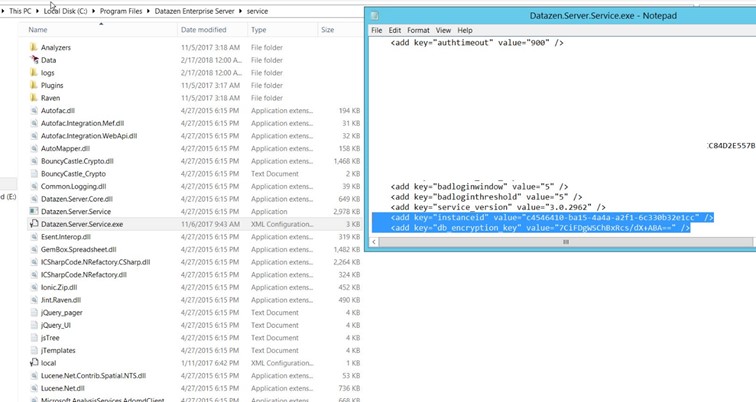756x402 pixels.
Task: Open the Notepad File menu
Action: [x=377, y=31]
